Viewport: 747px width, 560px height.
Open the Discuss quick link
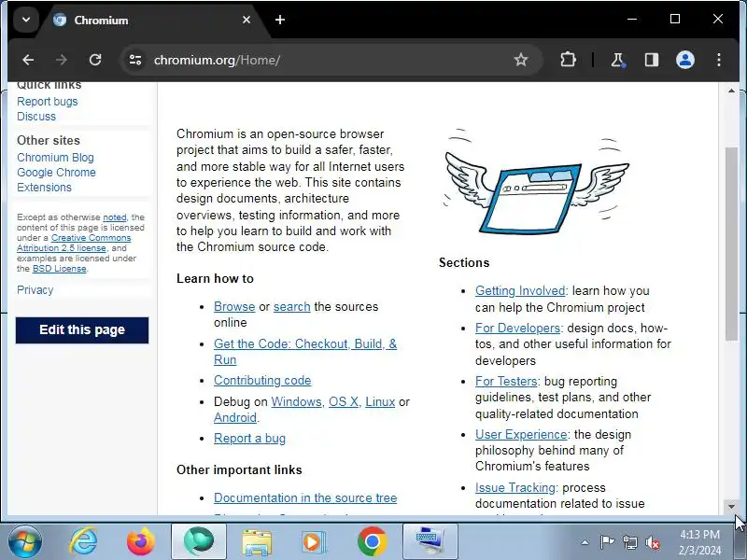36,116
